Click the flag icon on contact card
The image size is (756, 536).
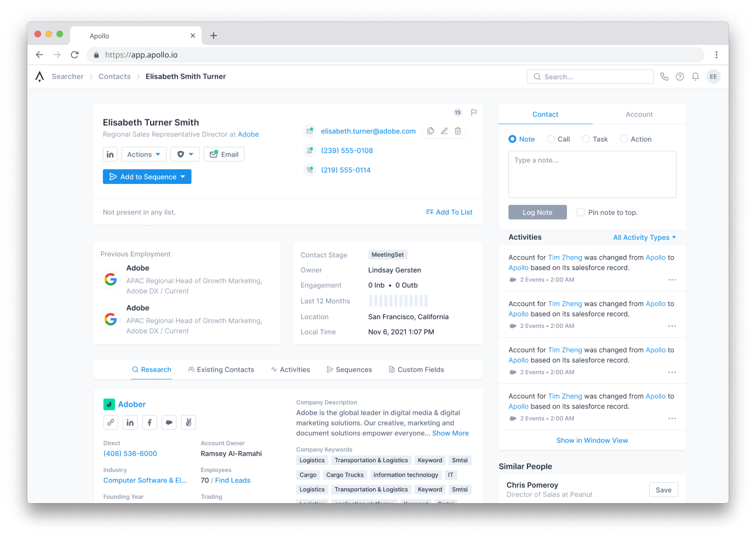click(474, 112)
